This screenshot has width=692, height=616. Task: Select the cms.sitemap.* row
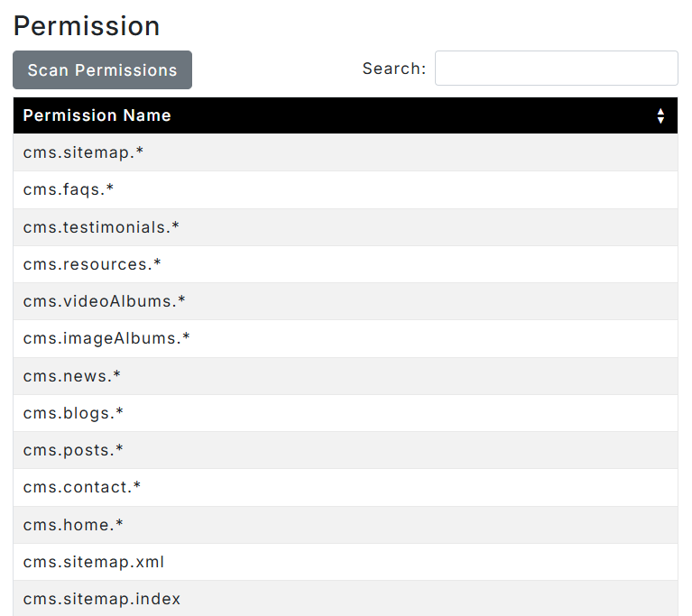click(x=346, y=152)
